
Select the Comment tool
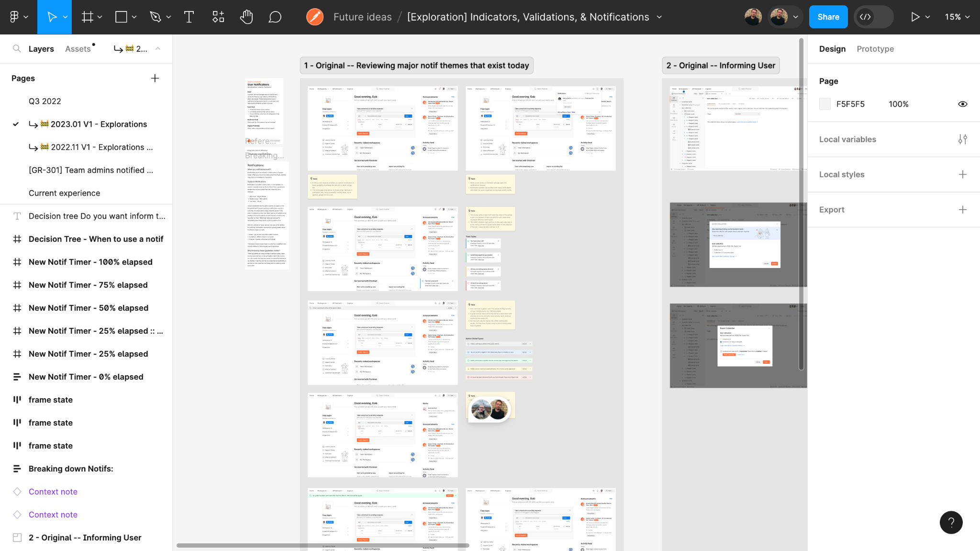point(275,17)
